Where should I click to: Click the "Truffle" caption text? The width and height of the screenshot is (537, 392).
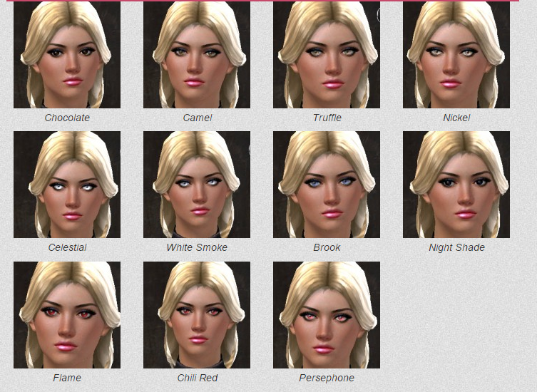[x=327, y=118]
